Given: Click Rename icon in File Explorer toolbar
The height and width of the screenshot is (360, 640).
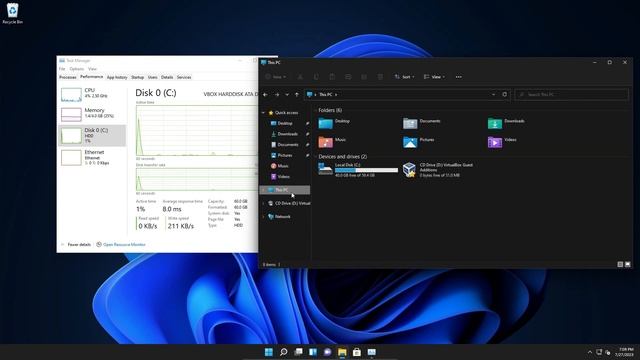Looking at the screenshot, I should (x=348, y=77).
